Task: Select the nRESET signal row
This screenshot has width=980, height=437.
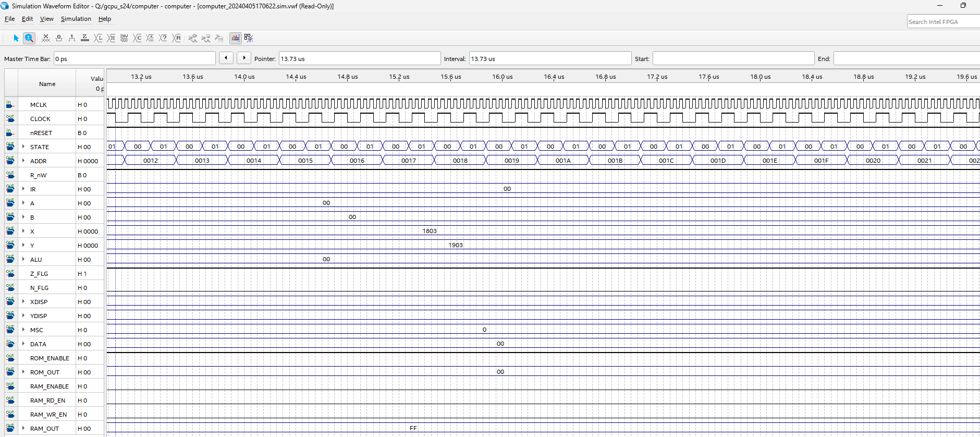Action: (x=41, y=133)
